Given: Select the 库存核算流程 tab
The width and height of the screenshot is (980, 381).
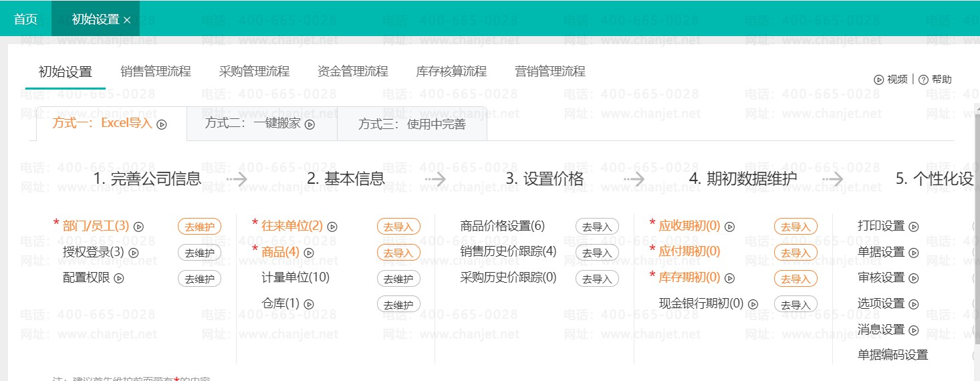Looking at the screenshot, I should tap(451, 72).
